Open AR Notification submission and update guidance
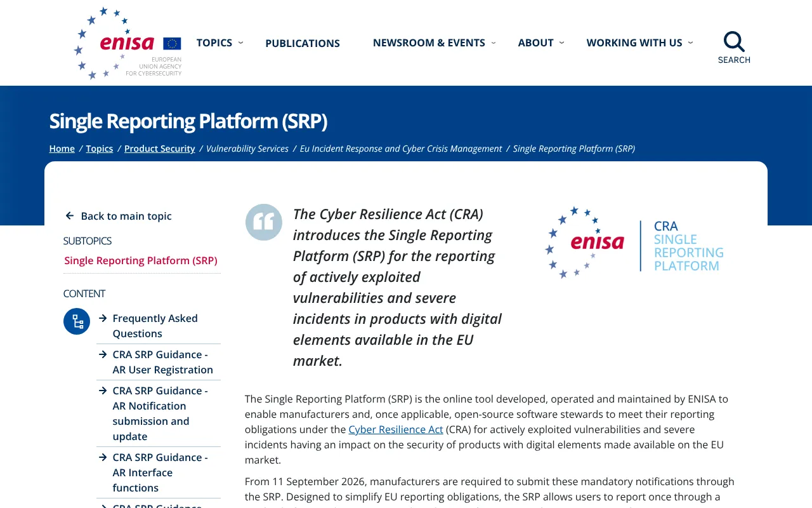 click(x=160, y=413)
